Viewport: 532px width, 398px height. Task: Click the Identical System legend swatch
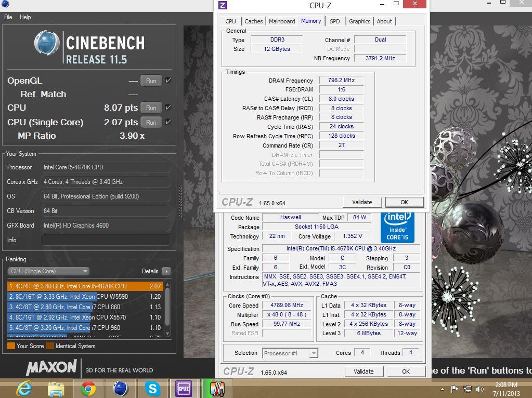[50, 346]
